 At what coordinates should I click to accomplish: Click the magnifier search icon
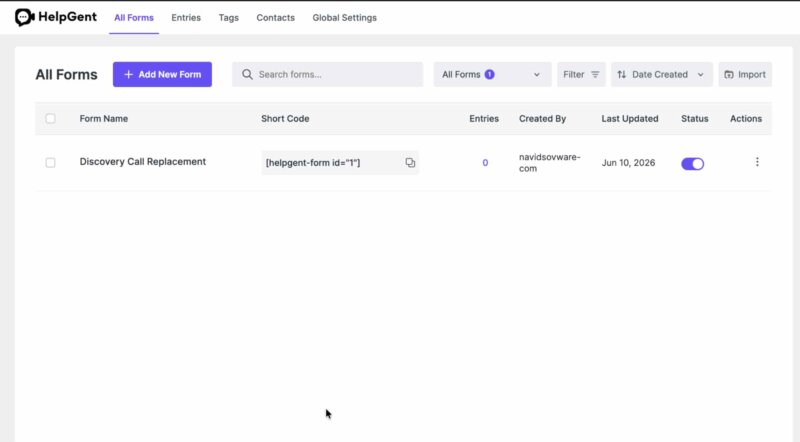(x=247, y=75)
